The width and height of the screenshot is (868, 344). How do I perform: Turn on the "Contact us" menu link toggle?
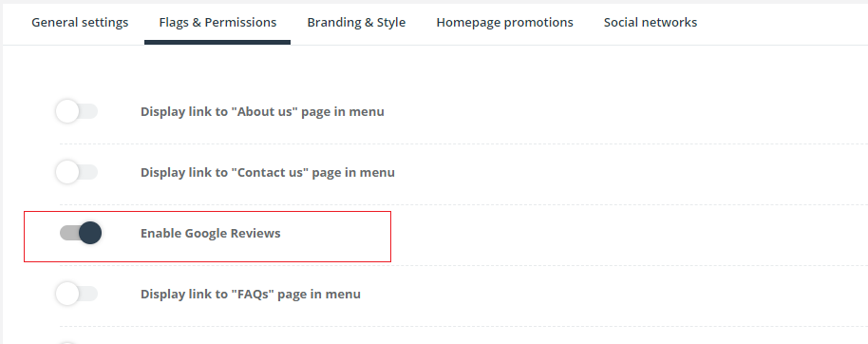coord(77,172)
